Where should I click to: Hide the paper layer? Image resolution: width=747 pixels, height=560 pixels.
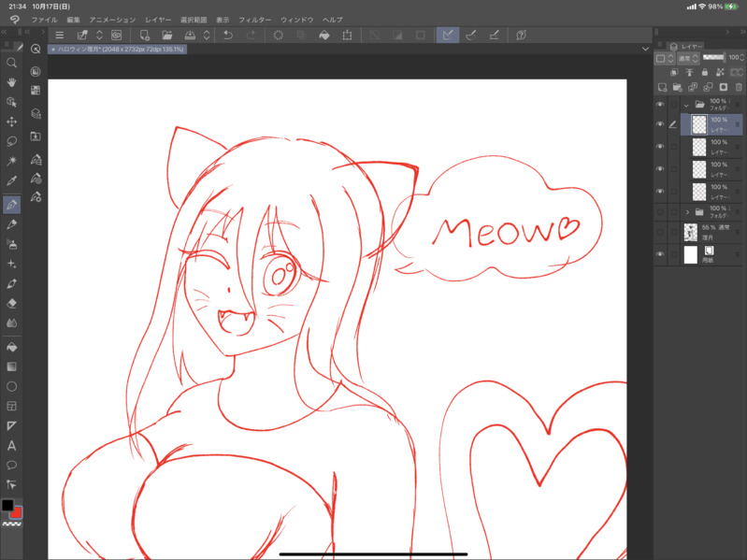point(660,254)
